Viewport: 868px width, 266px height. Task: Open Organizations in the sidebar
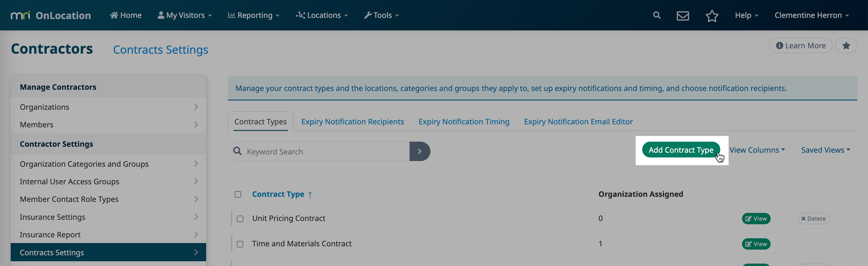pos(108,106)
